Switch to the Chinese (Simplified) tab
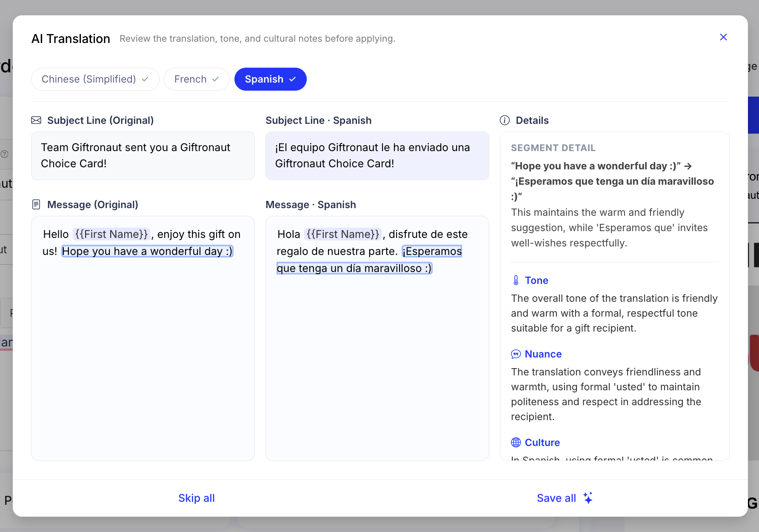759x532 pixels. pyautogui.click(x=95, y=79)
